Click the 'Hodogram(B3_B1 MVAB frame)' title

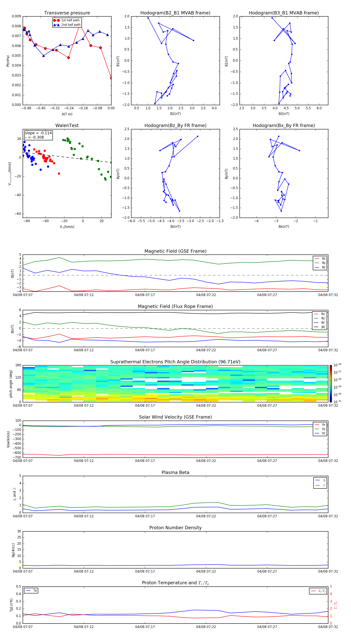[x=284, y=13]
